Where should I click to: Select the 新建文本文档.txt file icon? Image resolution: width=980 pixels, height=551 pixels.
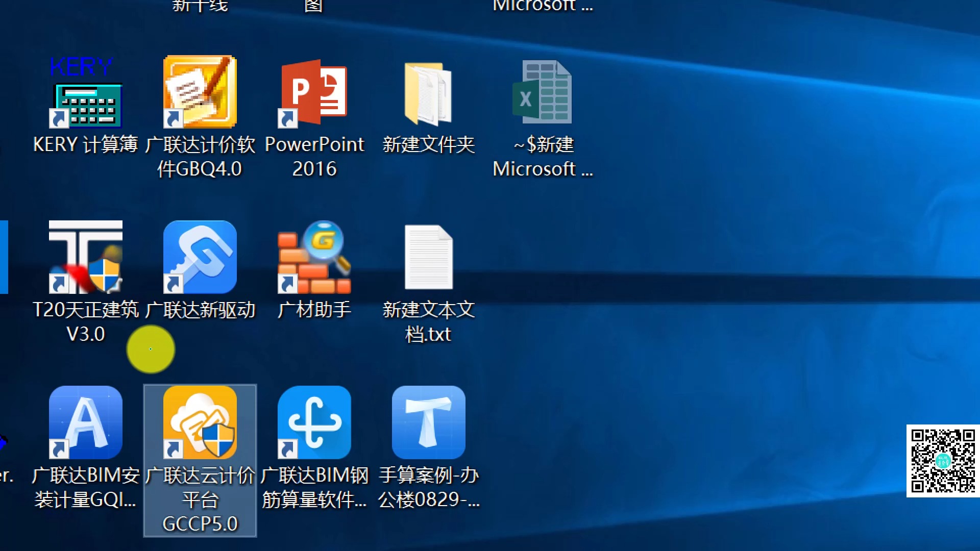click(x=429, y=257)
